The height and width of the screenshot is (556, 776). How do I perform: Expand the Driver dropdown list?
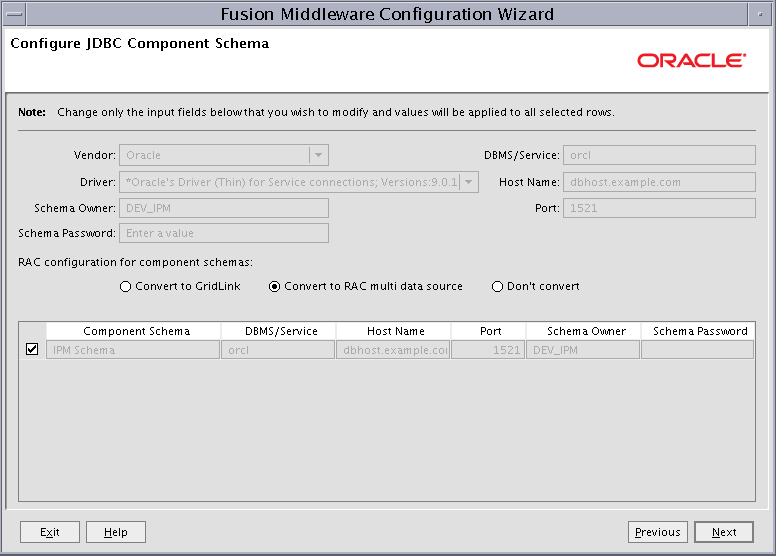coord(469,182)
